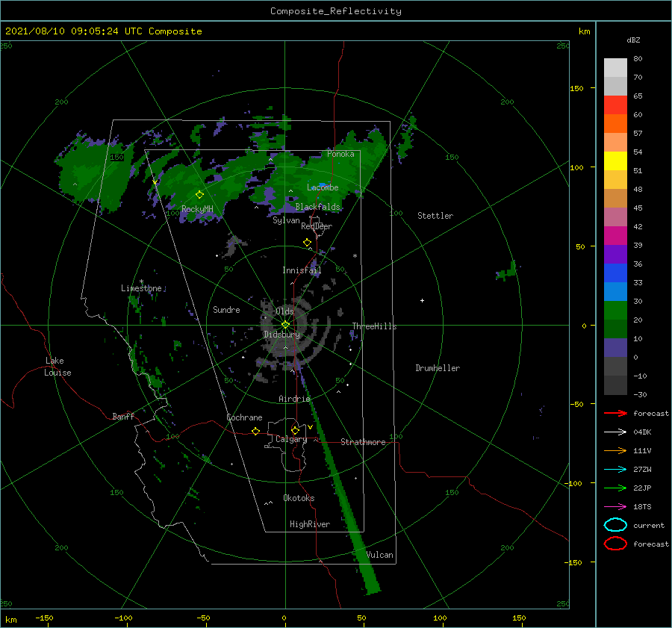
Task: Click the Airdrie city label
Action: point(294,399)
